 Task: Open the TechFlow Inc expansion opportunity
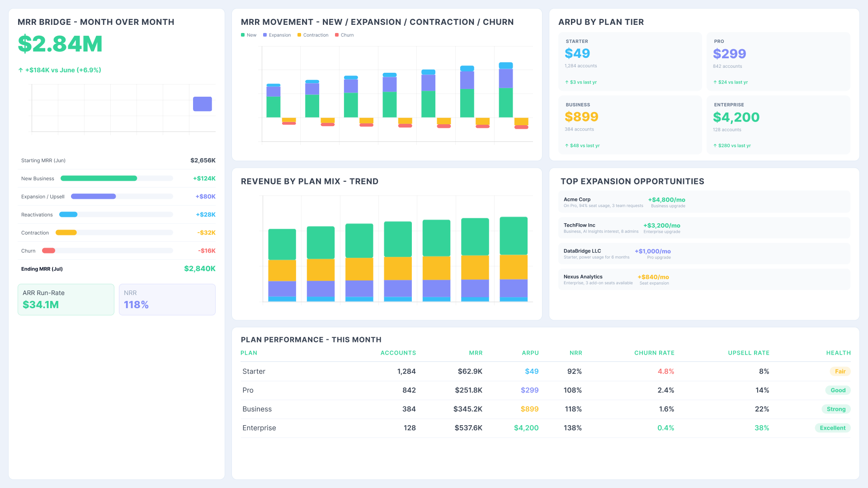pyautogui.click(x=704, y=228)
